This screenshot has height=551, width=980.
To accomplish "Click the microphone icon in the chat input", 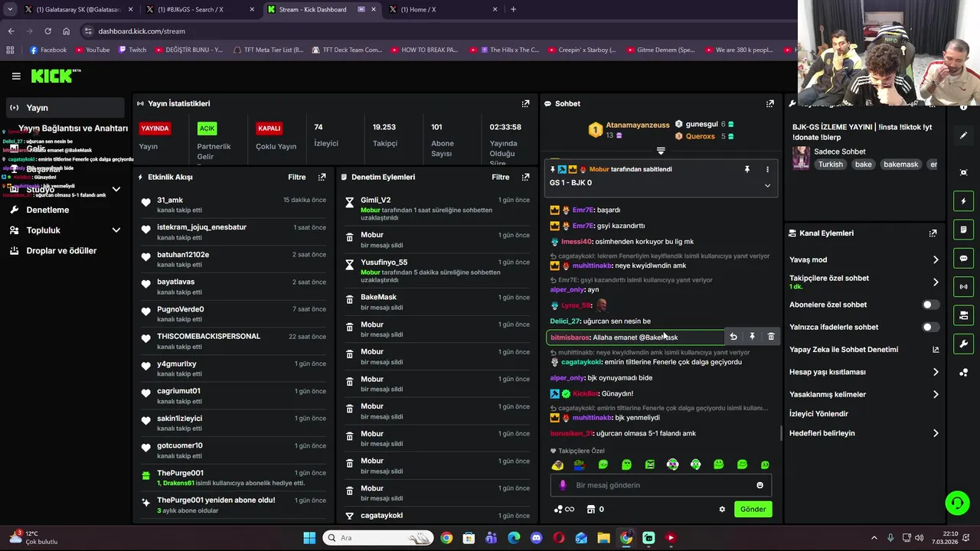I will point(563,485).
